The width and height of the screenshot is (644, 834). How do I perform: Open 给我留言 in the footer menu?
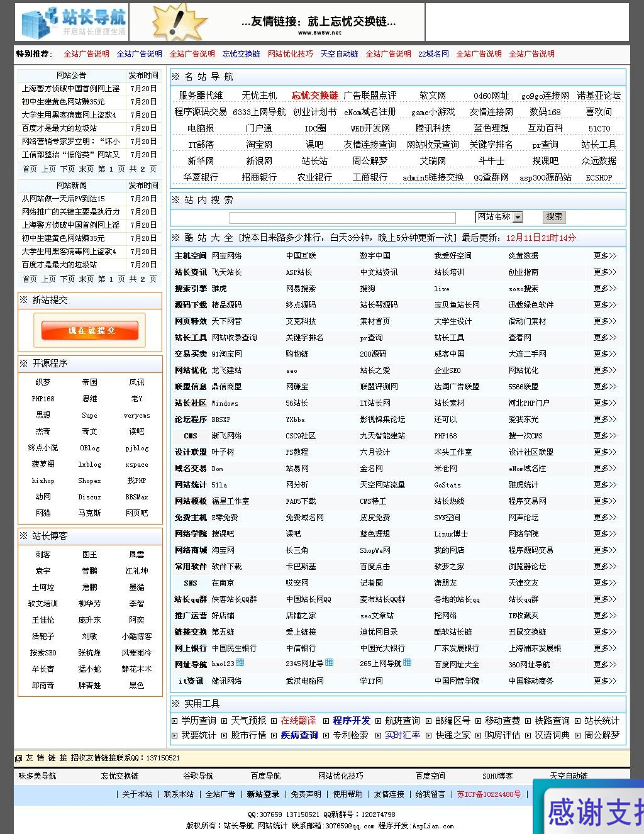tap(431, 794)
